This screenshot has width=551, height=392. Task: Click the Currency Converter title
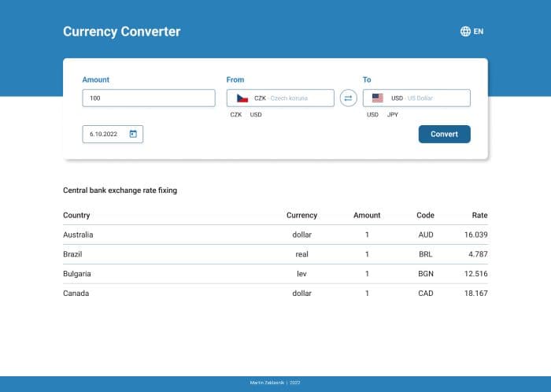coord(121,31)
